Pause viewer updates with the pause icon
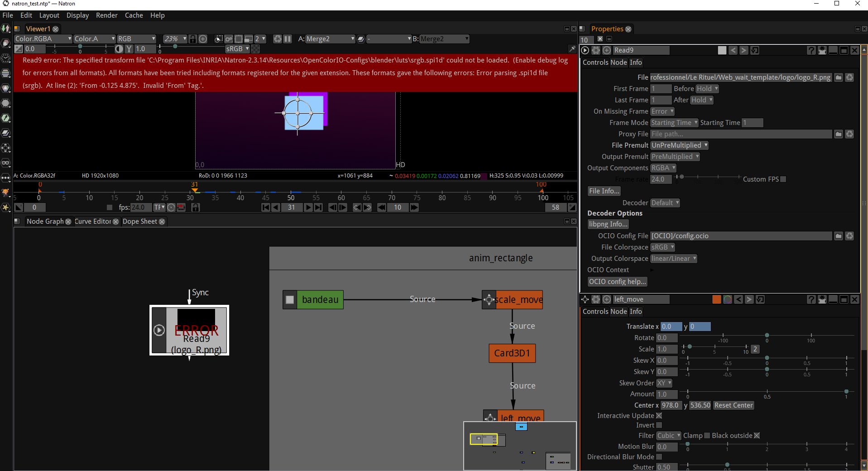This screenshot has width=868, height=471. click(x=288, y=39)
